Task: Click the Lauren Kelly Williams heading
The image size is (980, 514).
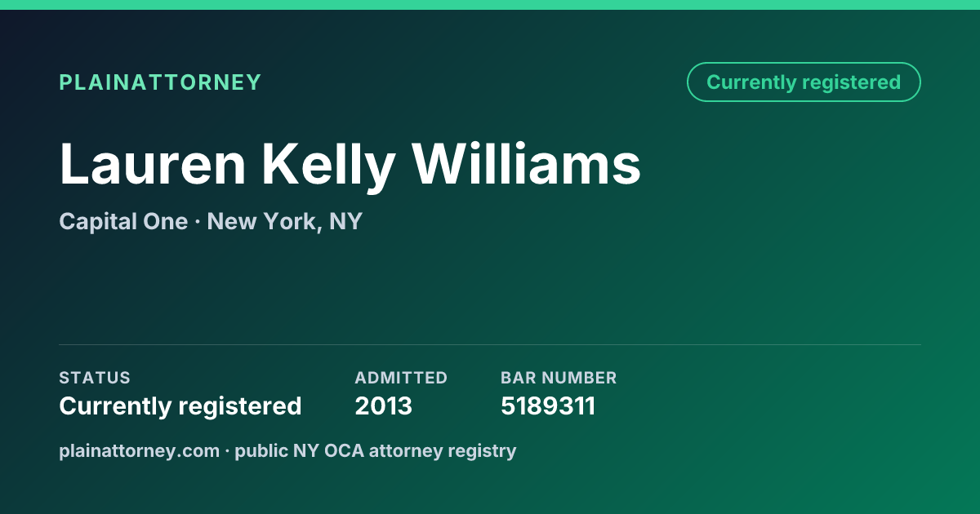Action: 350,165
